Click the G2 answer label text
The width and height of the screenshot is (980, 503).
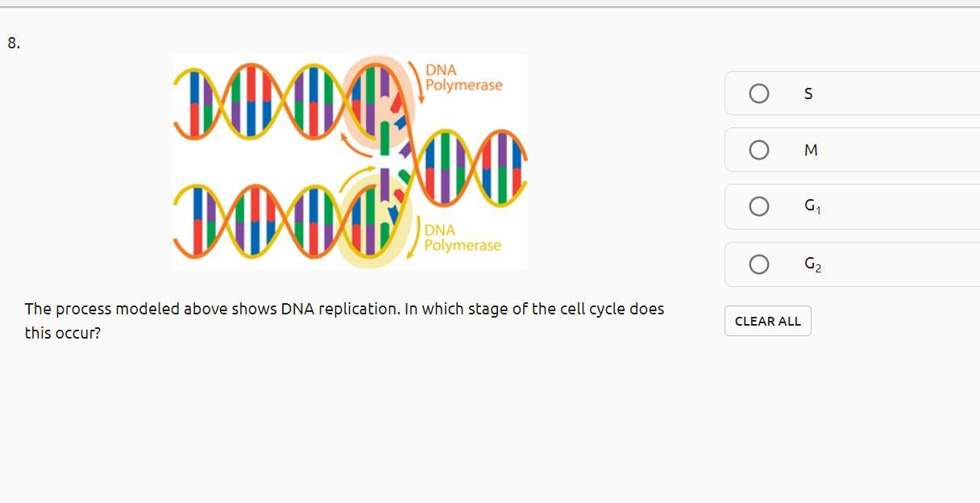pyautogui.click(x=812, y=264)
